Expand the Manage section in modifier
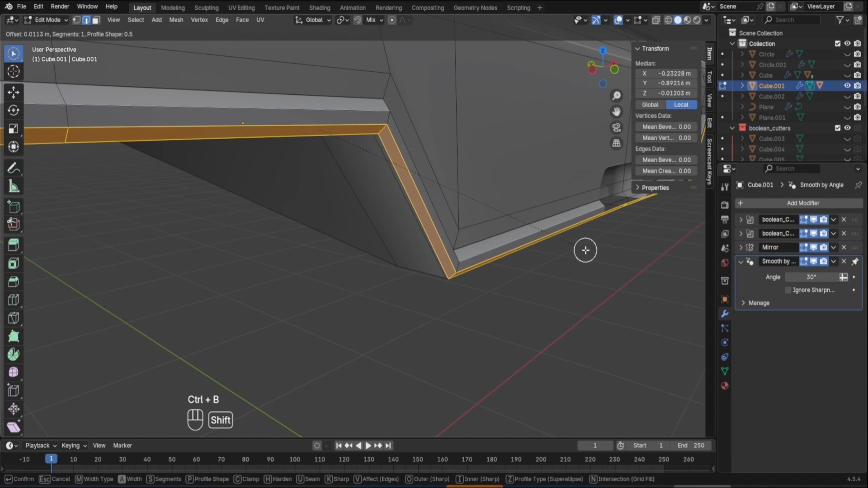 (758, 303)
